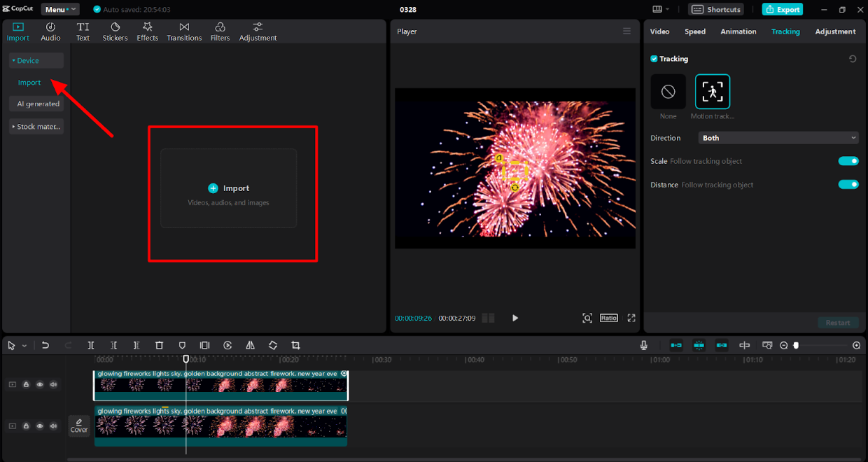Open the Stickers panel

[x=115, y=31]
